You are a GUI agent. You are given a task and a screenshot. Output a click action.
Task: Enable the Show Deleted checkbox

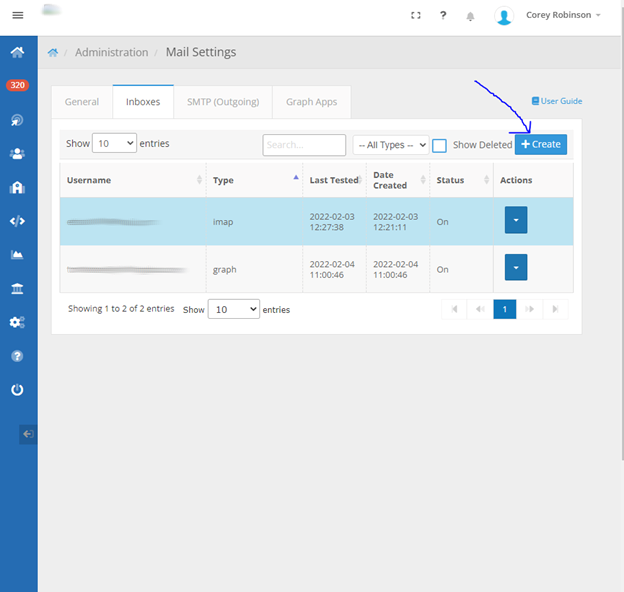click(x=439, y=145)
